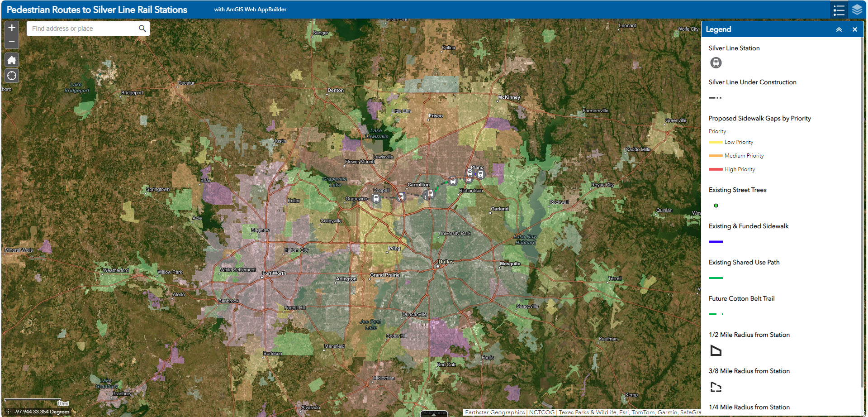Viewport: 868px width, 417px height.
Task: Click the Existing & Funded Sidewalk blue swatch
Action: tap(716, 242)
